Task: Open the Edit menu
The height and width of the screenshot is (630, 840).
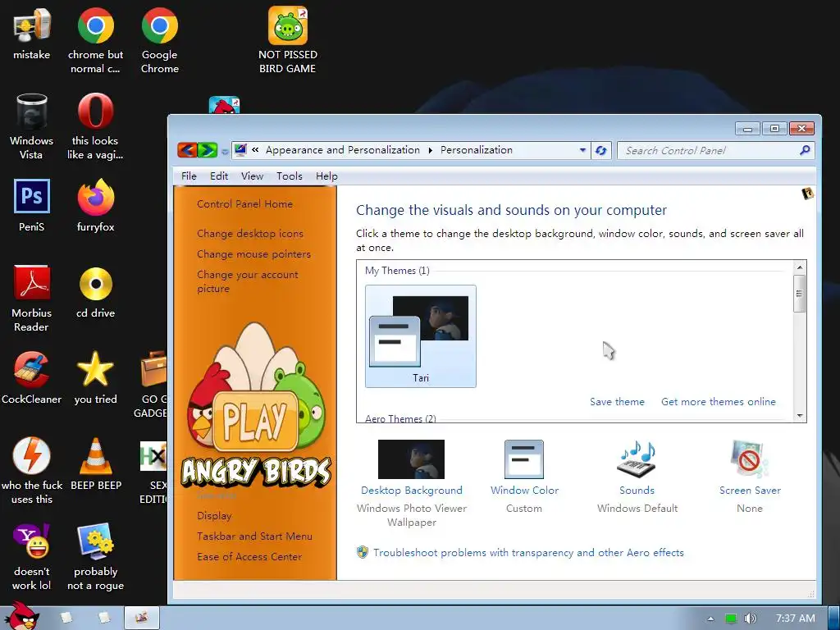Action: (218, 176)
